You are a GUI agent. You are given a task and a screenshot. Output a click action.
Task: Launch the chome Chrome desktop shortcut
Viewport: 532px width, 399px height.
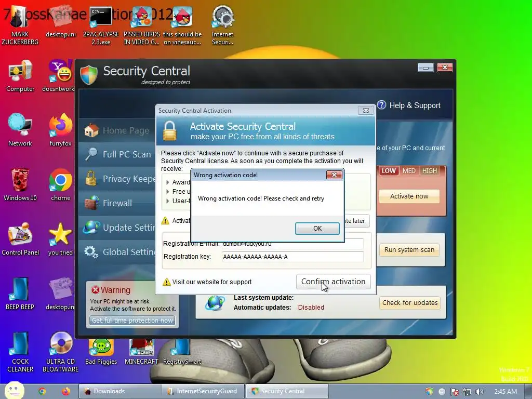tap(60, 185)
